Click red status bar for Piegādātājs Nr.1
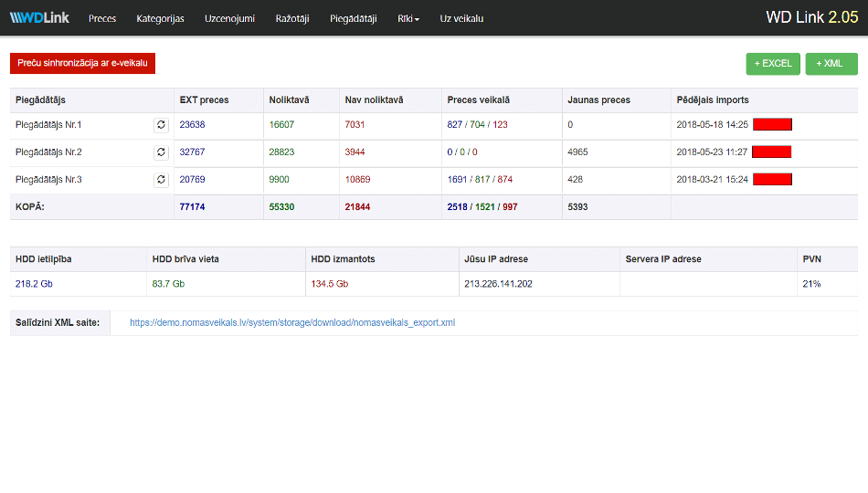The image size is (868, 493). pos(772,125)
